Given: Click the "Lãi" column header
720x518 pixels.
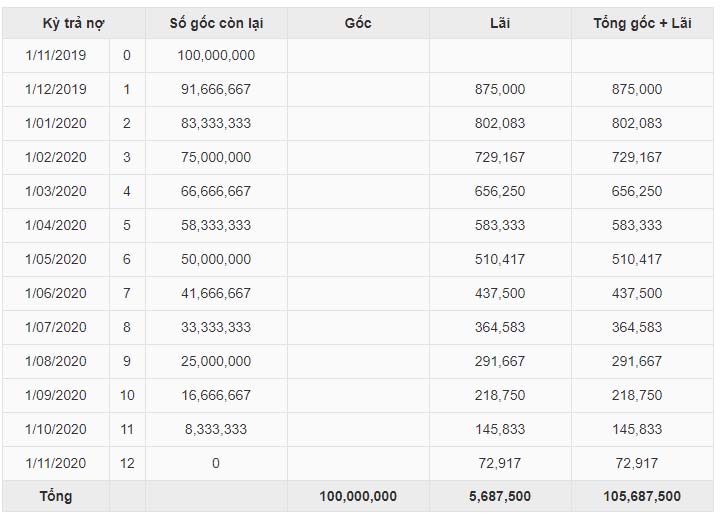Looking at the screenshot, I should pyautogui.click(x=500, y=23).
